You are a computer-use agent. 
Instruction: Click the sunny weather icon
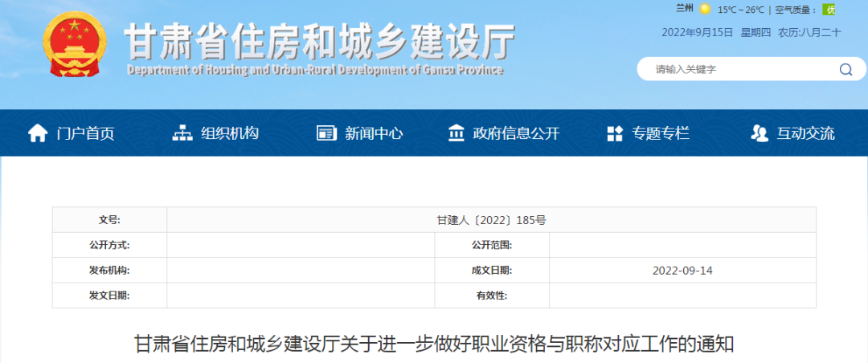[705, 10]
